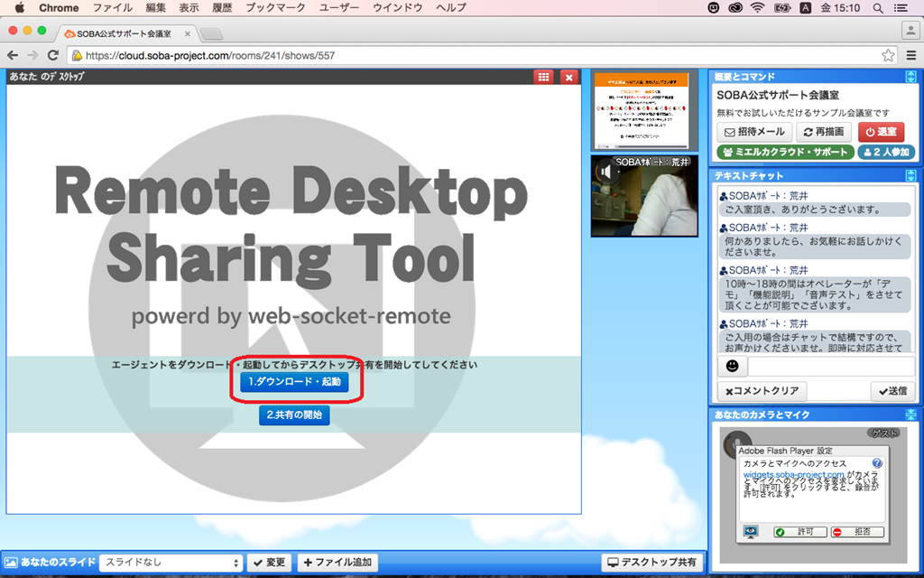
Task: Open the スライドなし slide dropdown
Action: pyautogui.click(x=171, y=563)
